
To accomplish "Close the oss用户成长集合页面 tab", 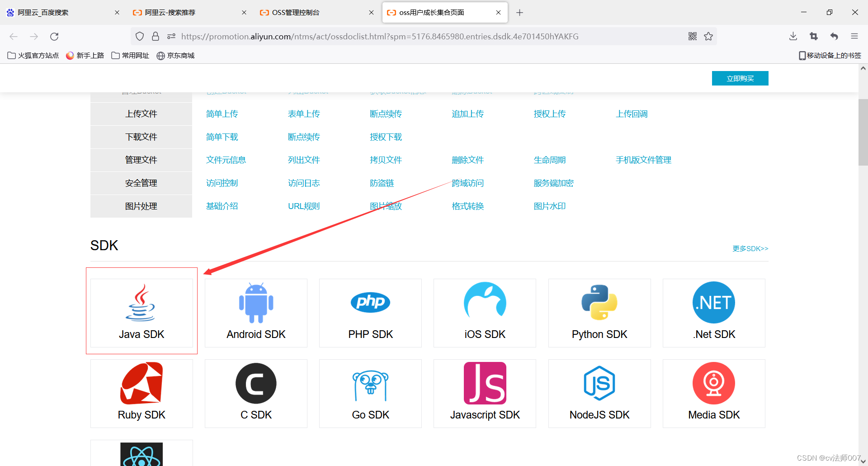I will click(498, 13).
